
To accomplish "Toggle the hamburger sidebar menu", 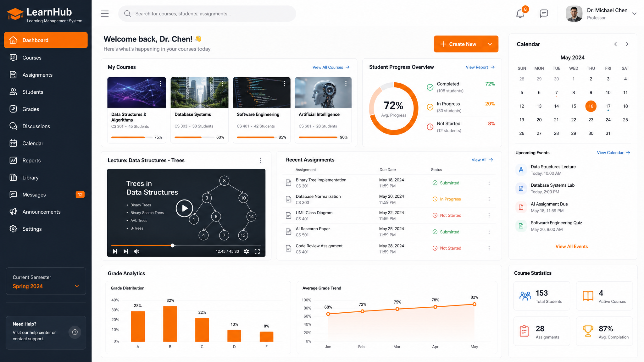I will (105, 14).
